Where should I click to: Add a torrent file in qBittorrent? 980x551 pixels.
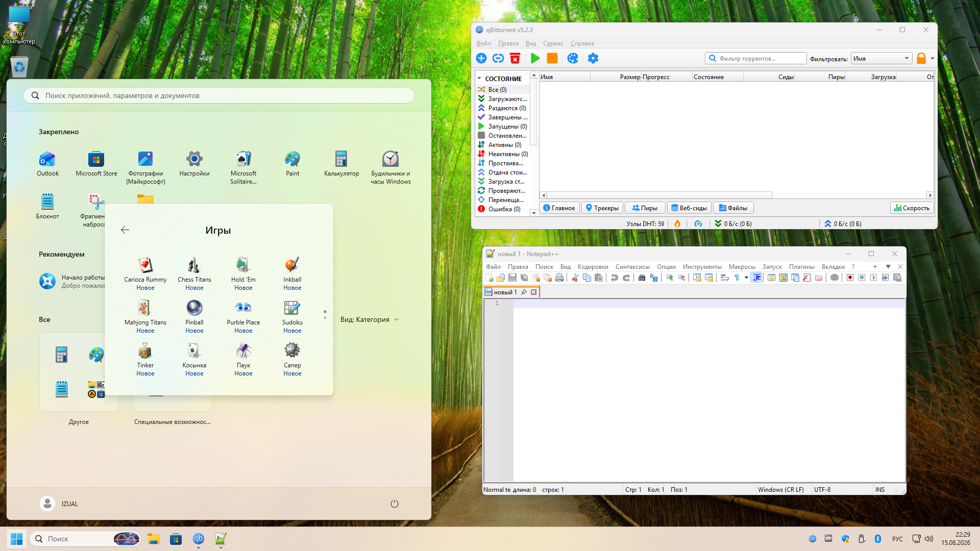click(481, 58)
